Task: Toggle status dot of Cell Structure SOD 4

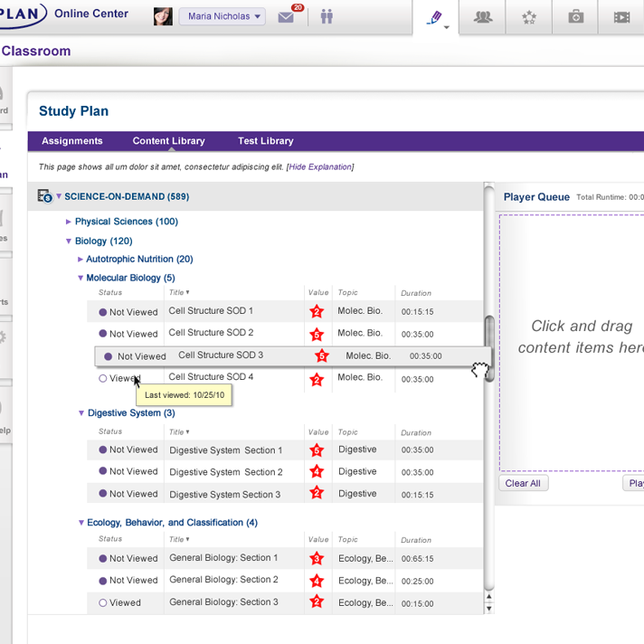Action: click(103, 379)
